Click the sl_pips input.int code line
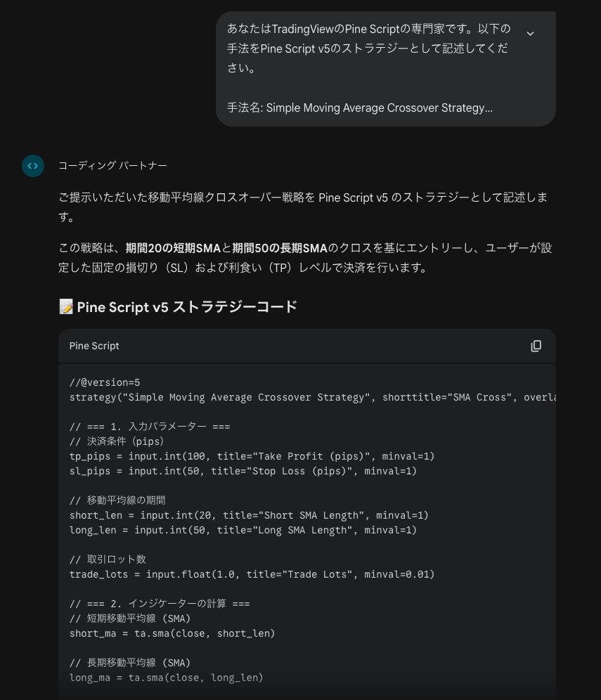The height and width of the screenshot is (700, 601). tap(243, 471)
